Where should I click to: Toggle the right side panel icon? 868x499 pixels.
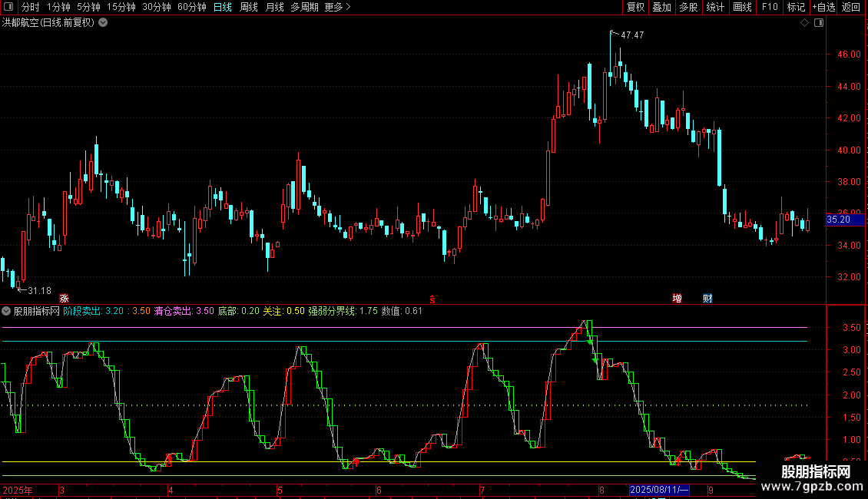(820, 23)
